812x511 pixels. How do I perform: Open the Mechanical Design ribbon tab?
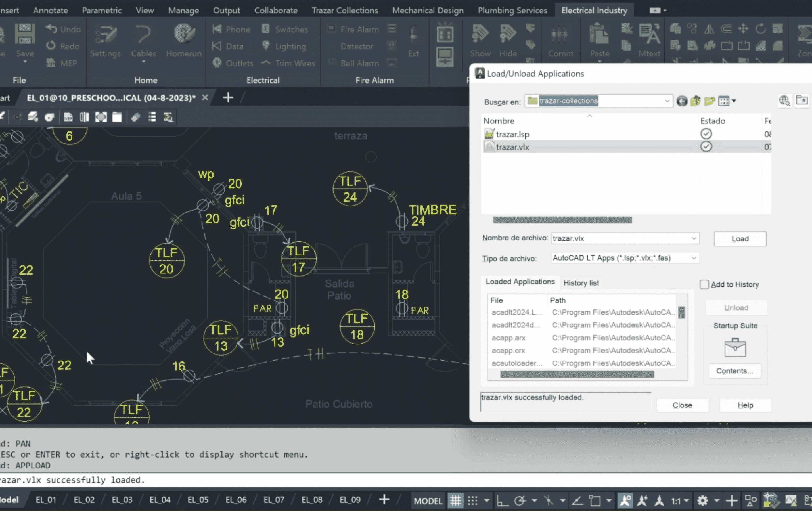pos(428,10)
